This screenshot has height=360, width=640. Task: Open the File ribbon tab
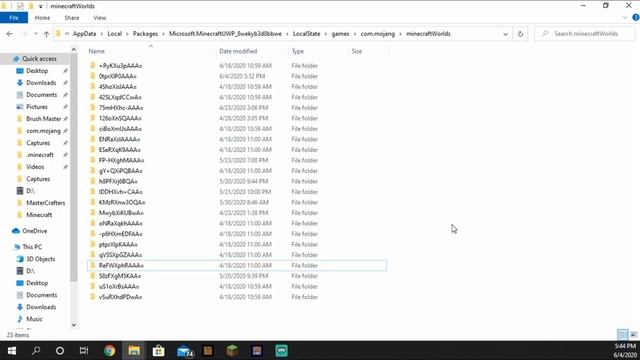click(x=14, y=18)
